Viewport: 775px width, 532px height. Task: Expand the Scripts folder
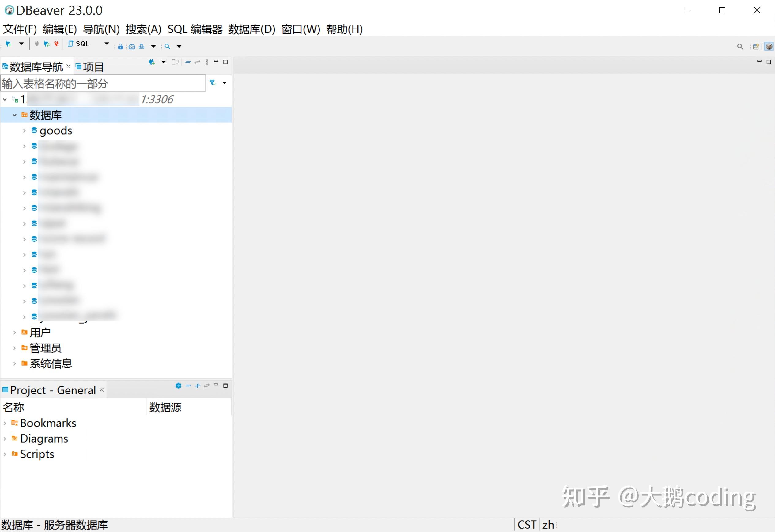(5, 454)
